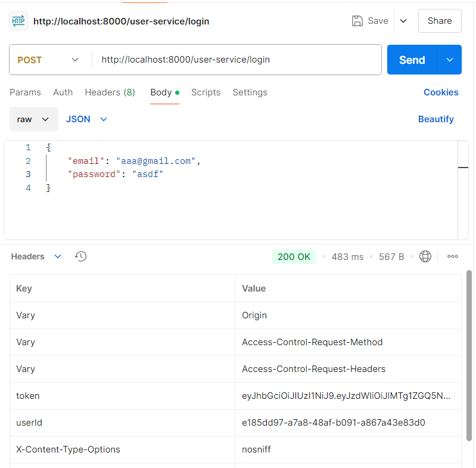Open the raw body type dropdown
Image resolution: width=476 pixels, height=468 pixels.
(33, 119)
